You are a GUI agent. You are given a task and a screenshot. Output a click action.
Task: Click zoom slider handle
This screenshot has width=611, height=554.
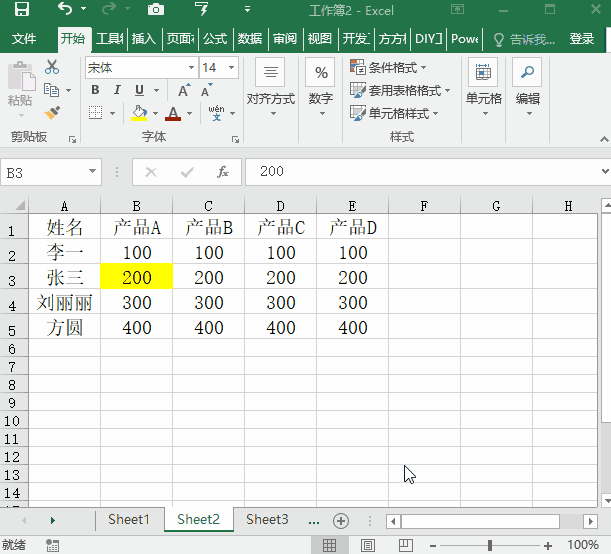(490, 545)
